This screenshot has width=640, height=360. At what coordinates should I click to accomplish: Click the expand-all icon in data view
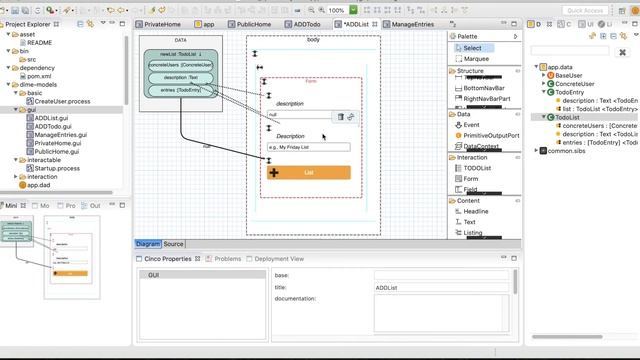click(603, 36)
